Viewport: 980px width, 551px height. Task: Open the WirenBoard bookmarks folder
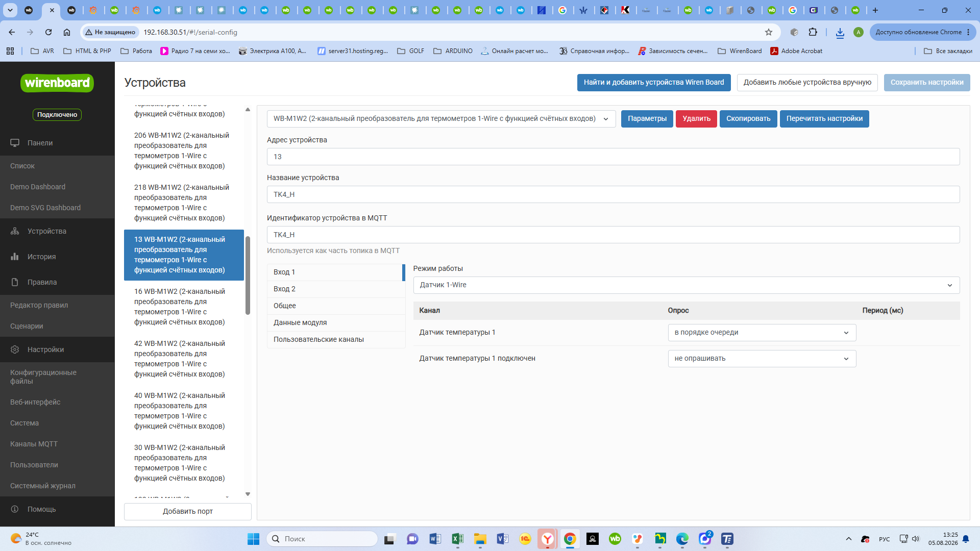coord(740,51)
